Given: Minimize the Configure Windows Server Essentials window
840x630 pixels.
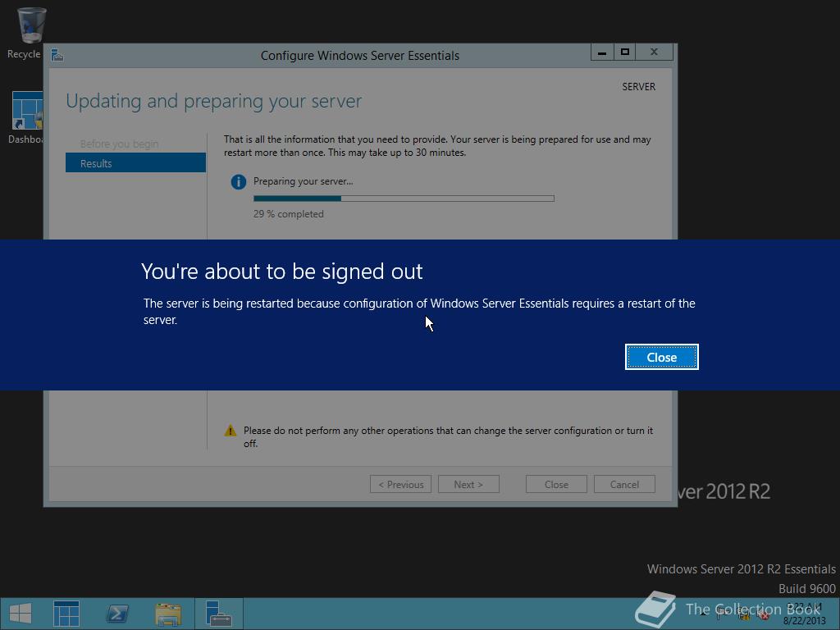Looking at the screenshot, I should (602, 52).
